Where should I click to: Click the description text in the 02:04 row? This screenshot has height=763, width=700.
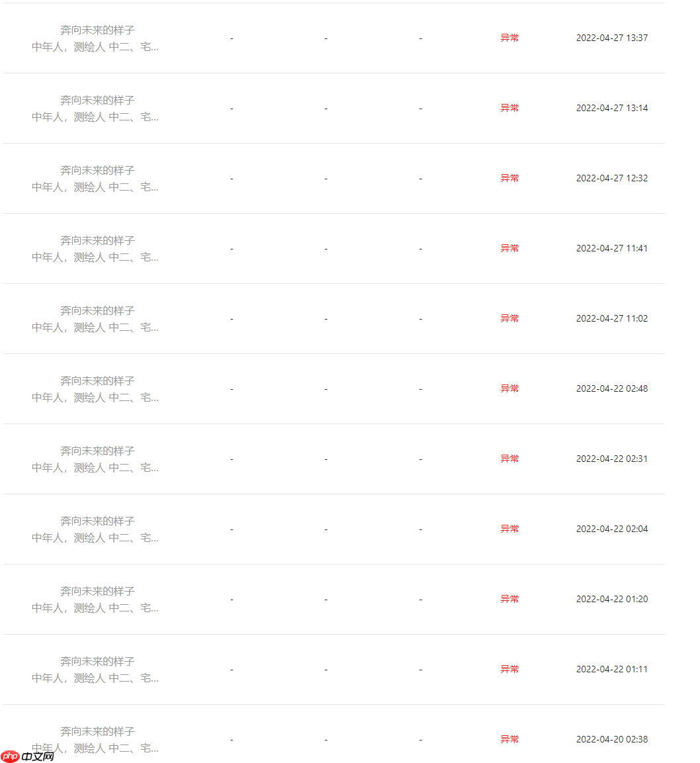tap(95, 538)
